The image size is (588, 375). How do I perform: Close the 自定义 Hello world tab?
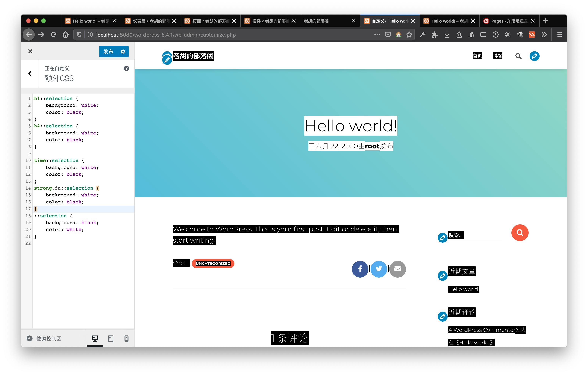413,21
